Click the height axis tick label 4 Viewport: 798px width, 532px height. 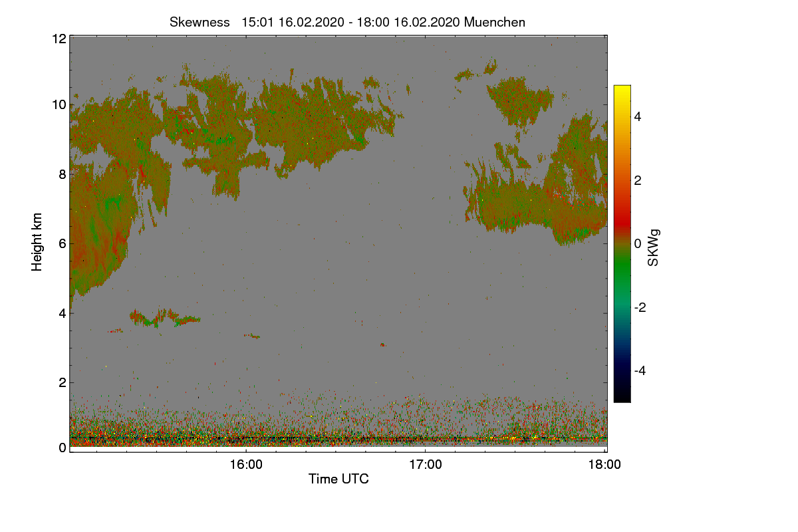click(x=61, y=313)
